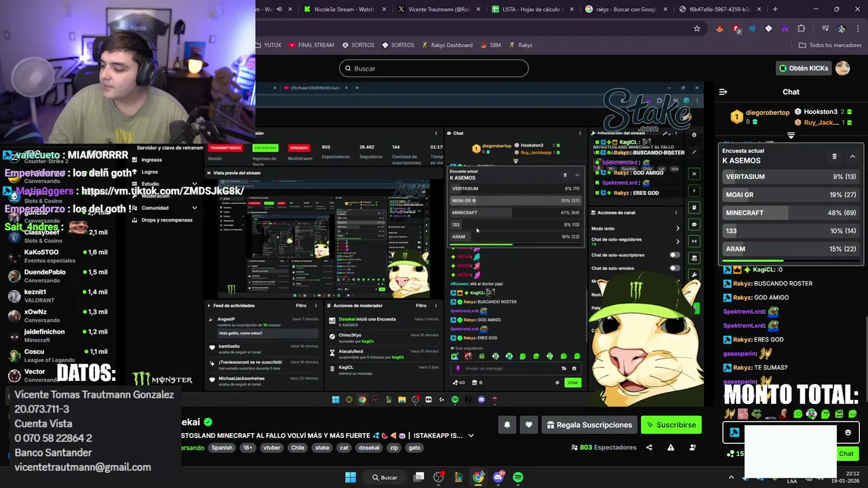Report the stream with warning triangle icon
Viewport: 868px width, 488px height.
(671, 447)
